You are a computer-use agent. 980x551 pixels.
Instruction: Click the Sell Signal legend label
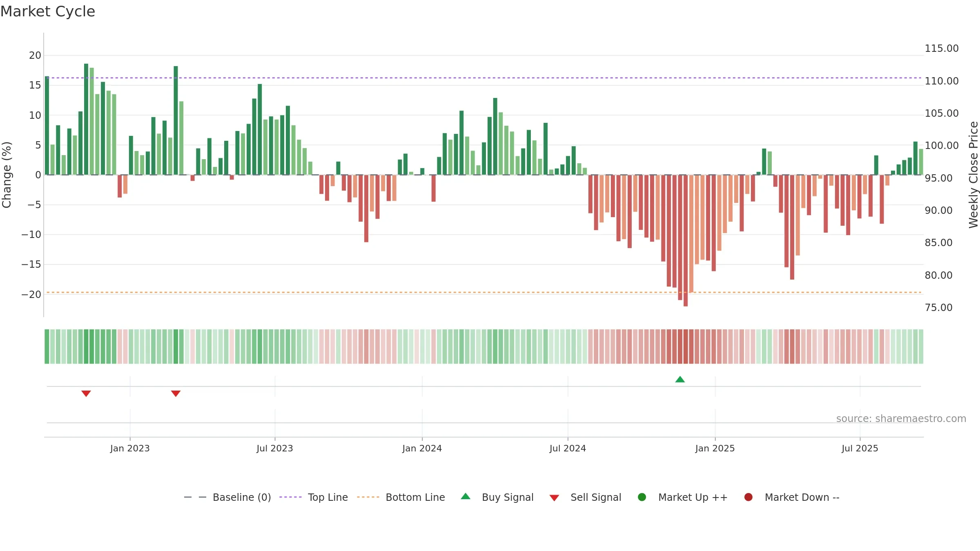596,497
